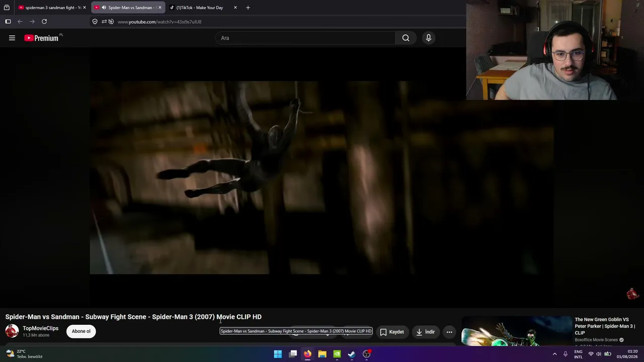Image resolution: width=644 pixels, height=362 pixels.
Task: Open the Boxoffice Movie Scenes channel
Action: tap(596, 340)
